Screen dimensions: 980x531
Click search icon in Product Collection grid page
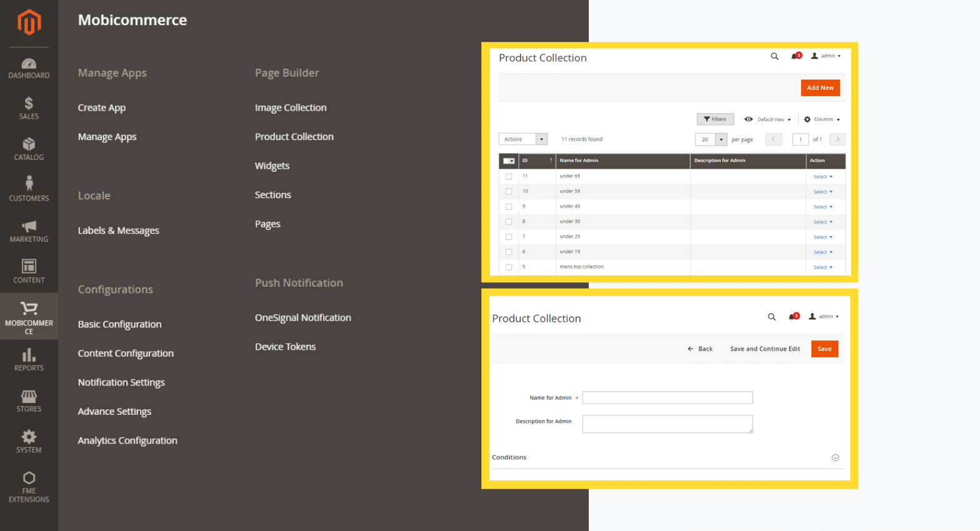click(774, 56)
